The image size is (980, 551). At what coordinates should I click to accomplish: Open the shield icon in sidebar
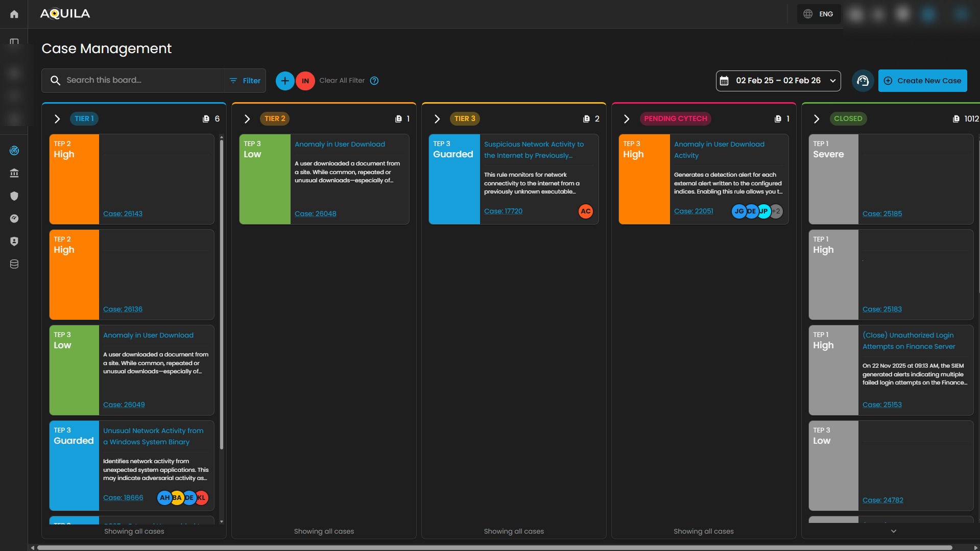point(14,196)
